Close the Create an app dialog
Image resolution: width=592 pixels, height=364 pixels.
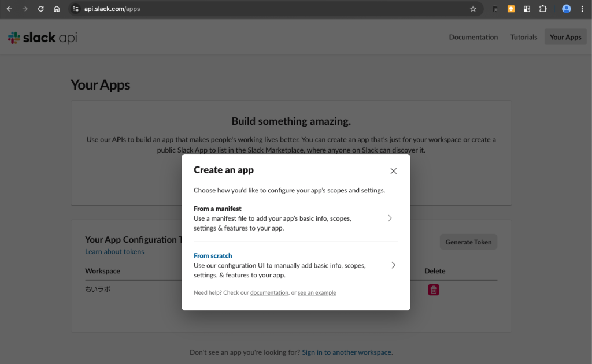pyautogui.click(x=393, y=171)
